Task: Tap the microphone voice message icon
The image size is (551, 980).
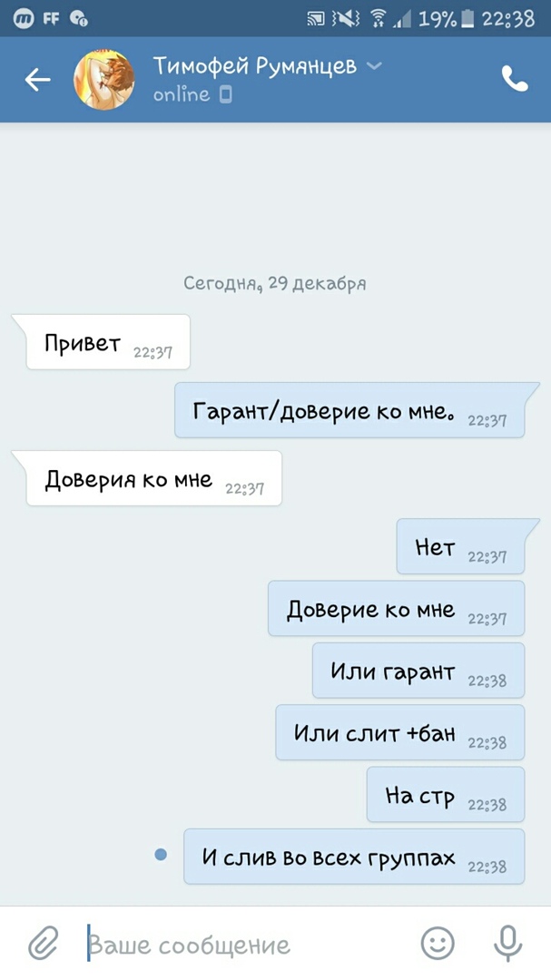Action: 507,943
